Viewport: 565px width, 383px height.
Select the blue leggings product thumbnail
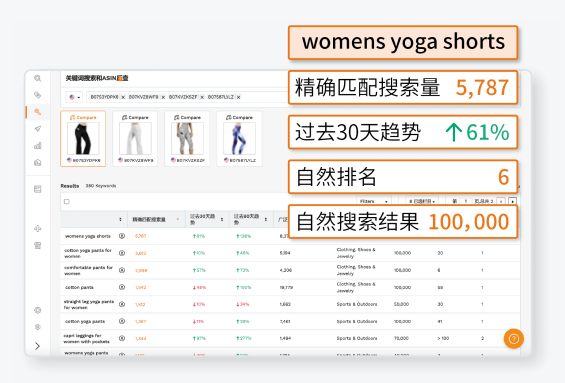click(x=239, y=138)
